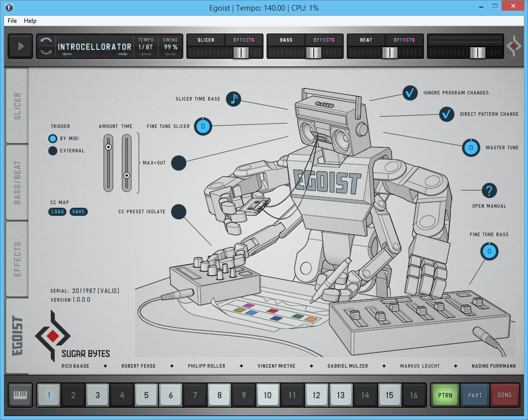Click the Bass mixer label

(286, 40)
